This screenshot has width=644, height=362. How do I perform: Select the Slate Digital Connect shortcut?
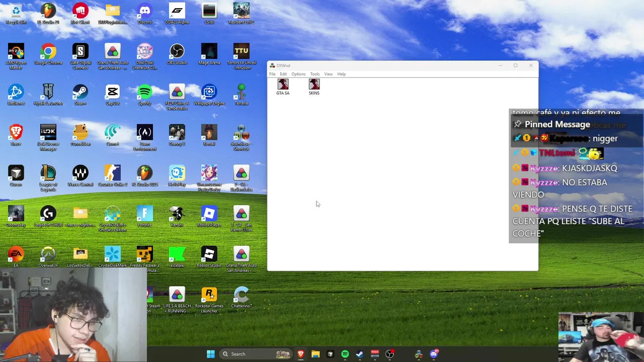point(80,56)
